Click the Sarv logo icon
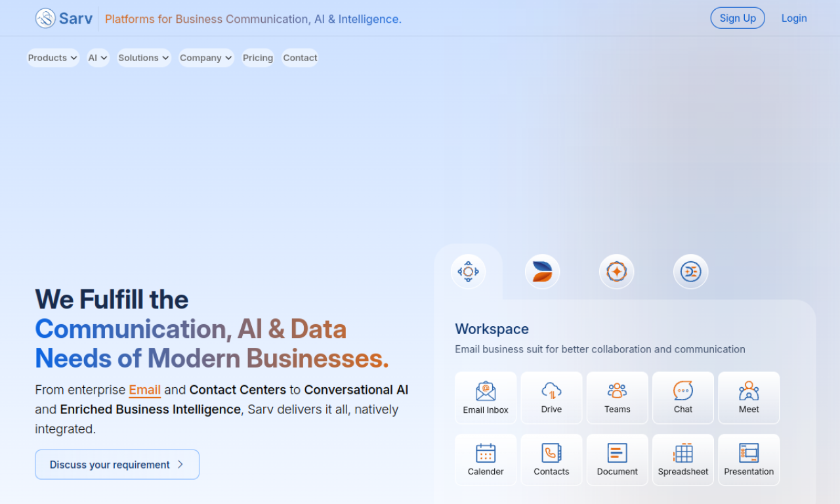This screenshot has width=840, height=504. pyautogui.click(x=45, y=18)
